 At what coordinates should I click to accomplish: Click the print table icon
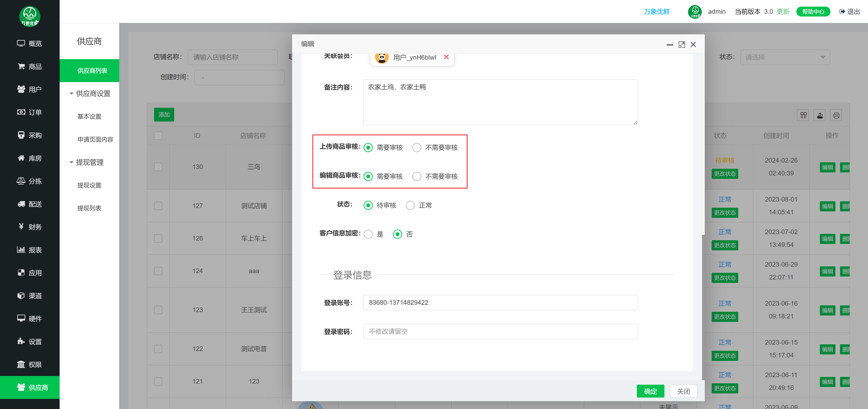[x=836, y=116]
